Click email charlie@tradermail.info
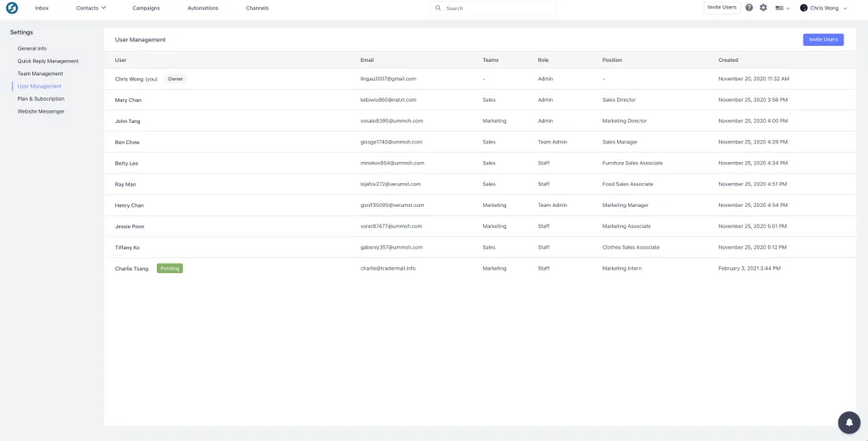868x441 pixels. [x=388, y=269]
